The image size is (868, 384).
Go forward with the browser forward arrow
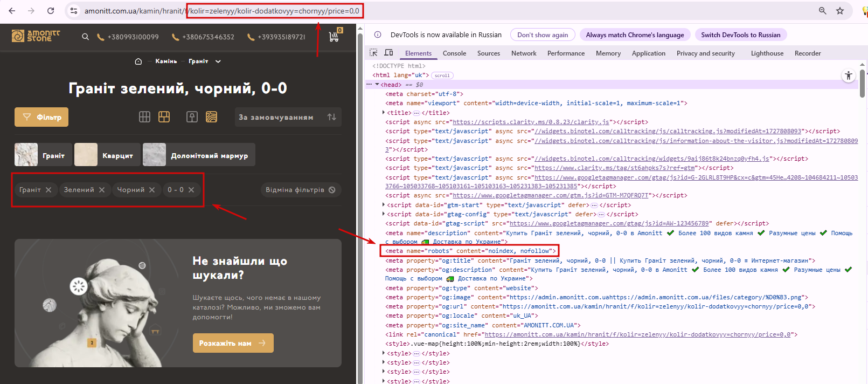[31, 11]
